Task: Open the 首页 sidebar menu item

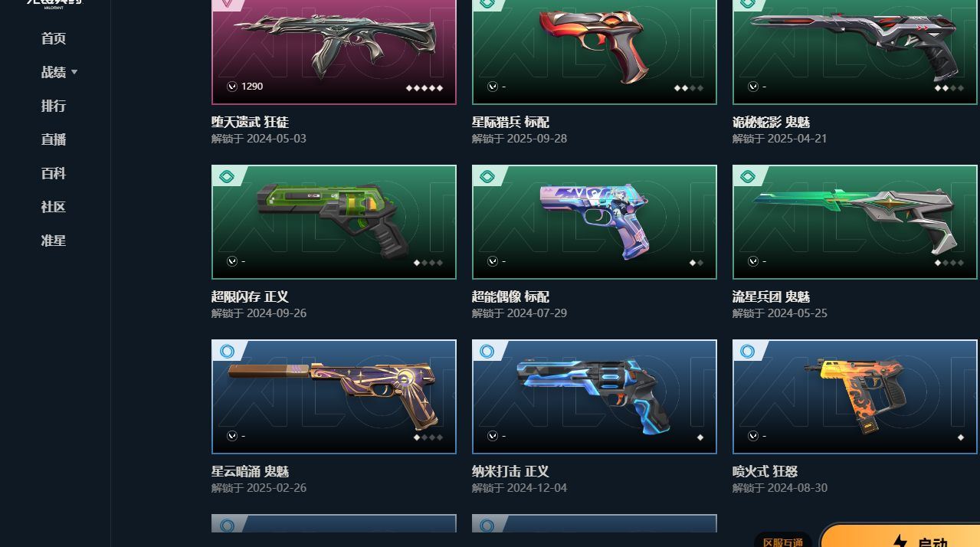Action: pyautogui.click(x=54, y=38)
